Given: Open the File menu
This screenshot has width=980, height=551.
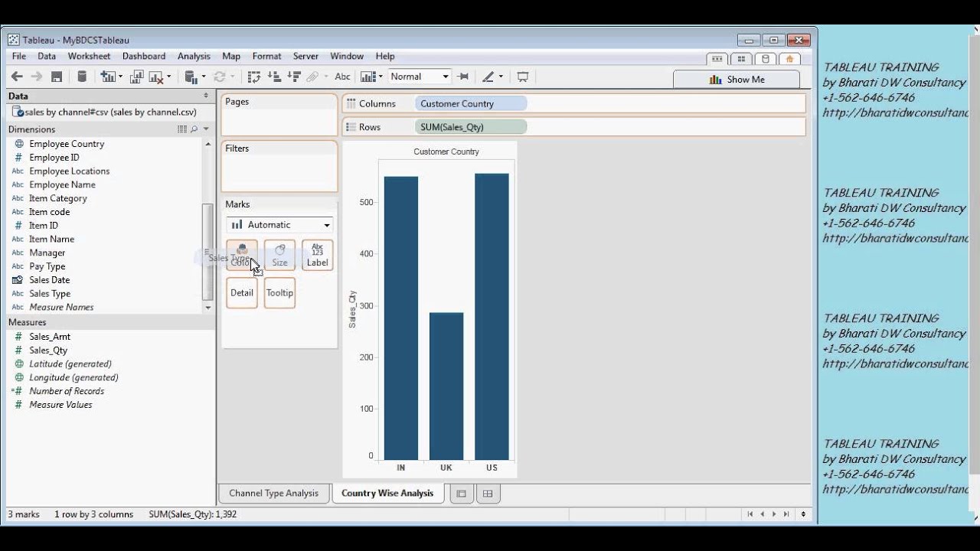Looking at the screenshot, I should (x=19, y=56).
